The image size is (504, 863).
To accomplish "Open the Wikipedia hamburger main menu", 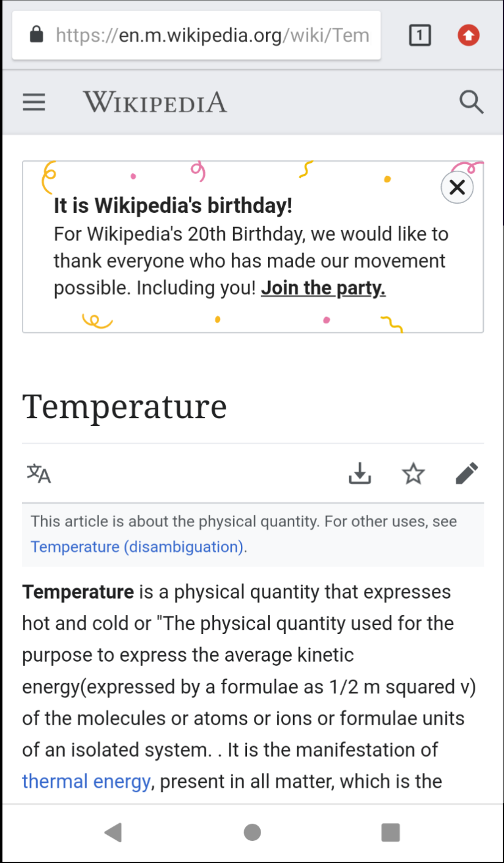I will coord(34,102).
